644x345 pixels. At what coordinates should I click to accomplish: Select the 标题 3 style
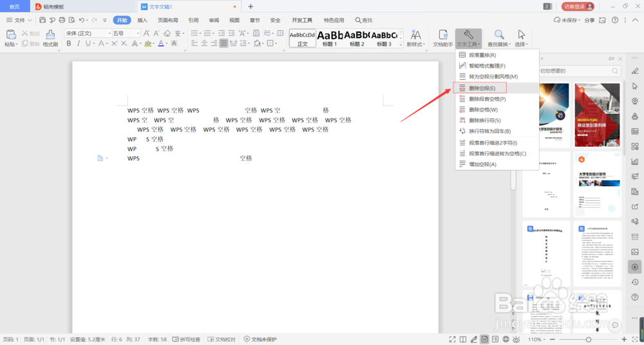pyautogui.click(x=384, y=39)
